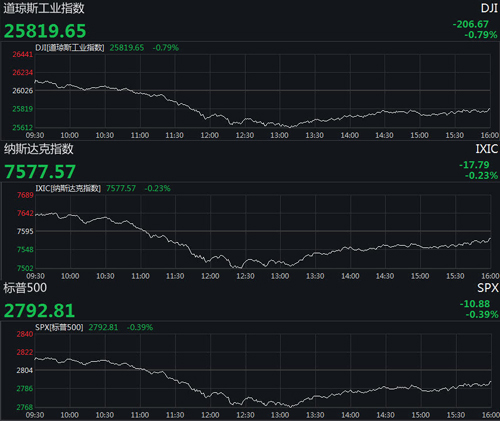500x421 pixels.
Task: Select the -17.79 change value for IXIC
Action: (474, 165)
